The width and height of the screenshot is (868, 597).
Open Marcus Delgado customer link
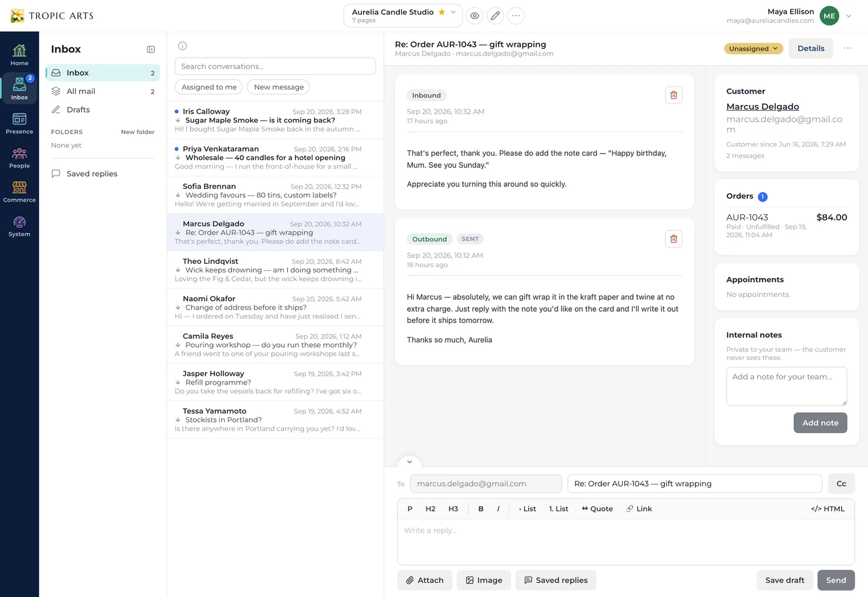point(762,107)
